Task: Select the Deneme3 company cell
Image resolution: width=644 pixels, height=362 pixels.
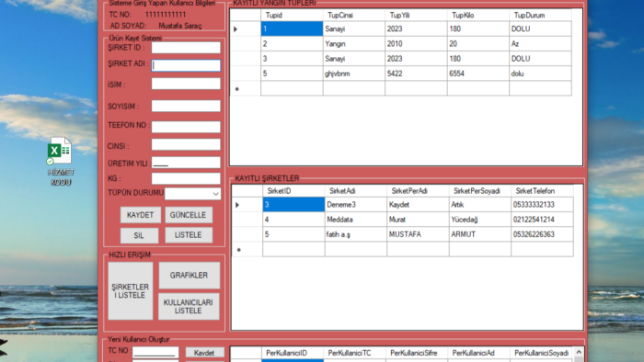Action: (x=356, y=205)
